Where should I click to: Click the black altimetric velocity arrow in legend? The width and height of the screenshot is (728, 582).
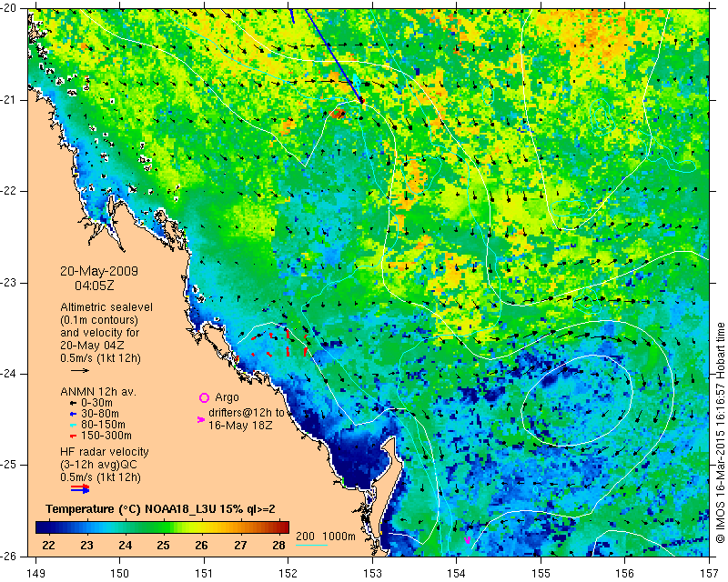[x=80, y=370]
